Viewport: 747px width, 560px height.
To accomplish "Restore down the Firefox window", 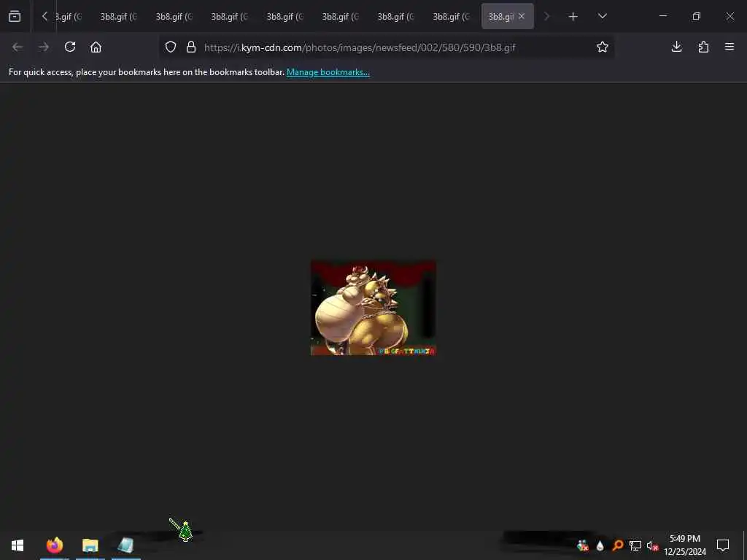I will pyautogui.click(x=697, y=16).
